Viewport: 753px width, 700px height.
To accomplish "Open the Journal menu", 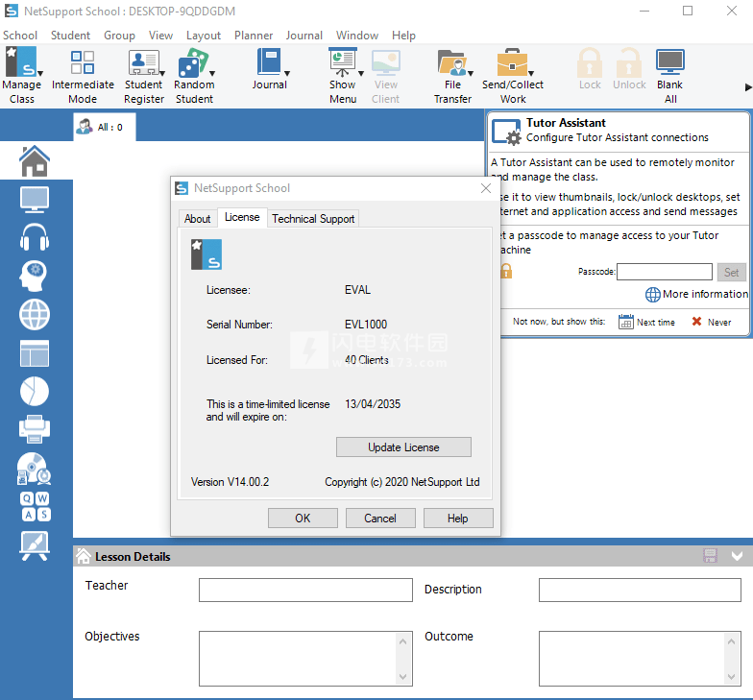I will [304, 36].
